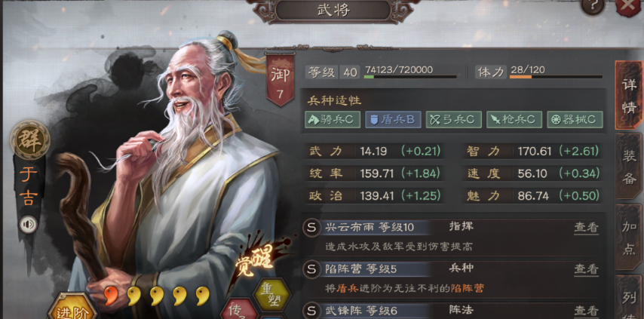Open the 加点 attribute points tab
The width and height of the screenshot is (644, 319).
629,238
